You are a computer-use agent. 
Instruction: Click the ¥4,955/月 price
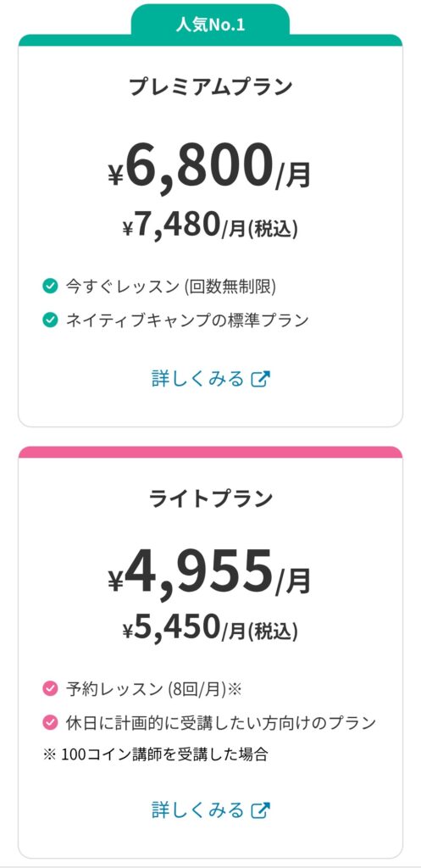pos(210,572)
